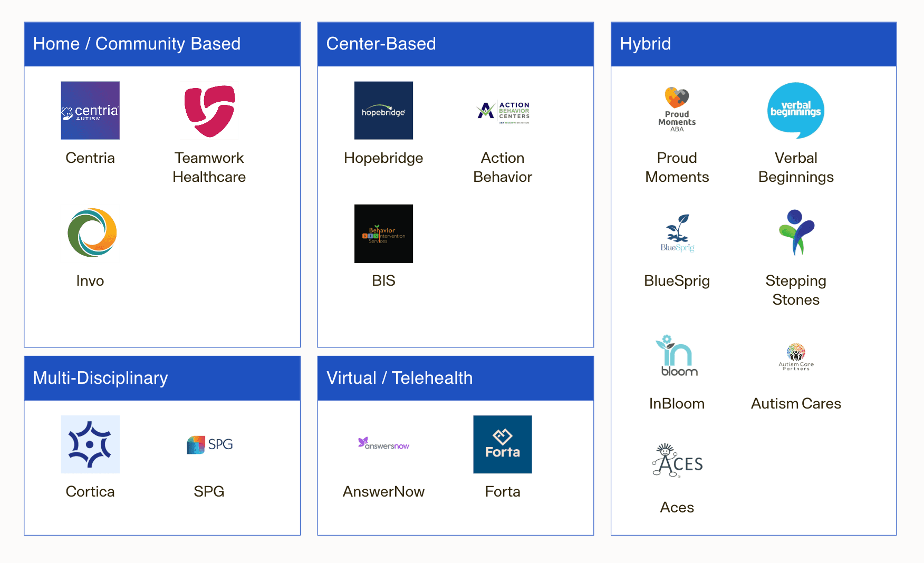This screenshot has height=563, width=924.
Task: Click the Cortica name label
Action: 90,491
